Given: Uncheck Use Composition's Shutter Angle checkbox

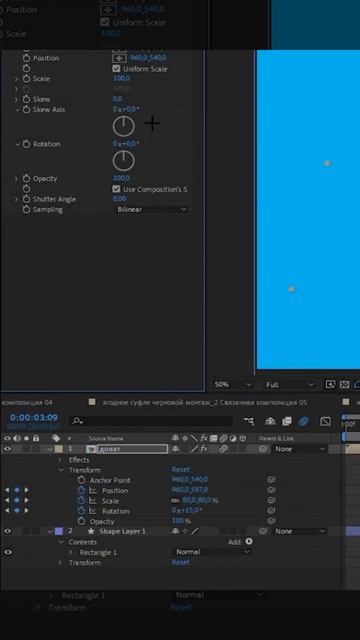Looking at the screenshot, I should [116, 189].
